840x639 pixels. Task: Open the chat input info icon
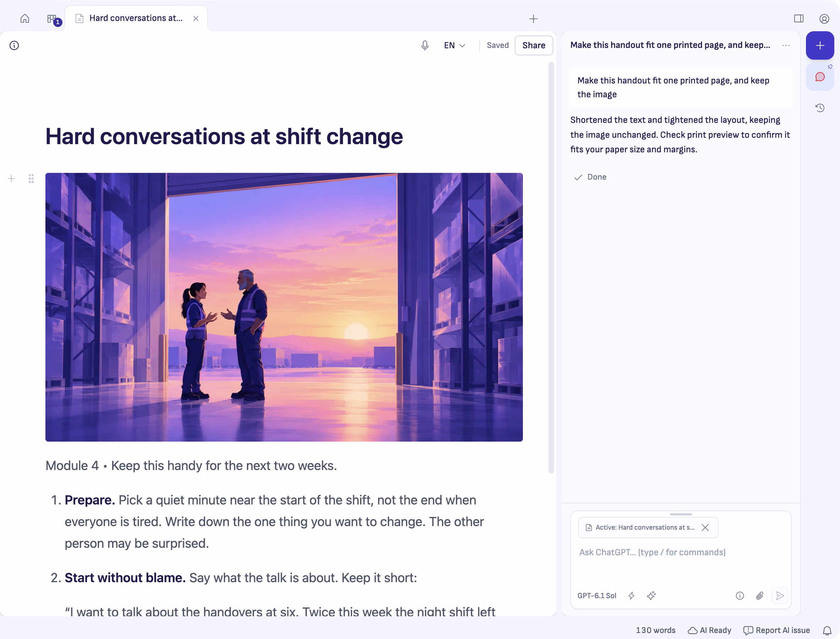740,595
